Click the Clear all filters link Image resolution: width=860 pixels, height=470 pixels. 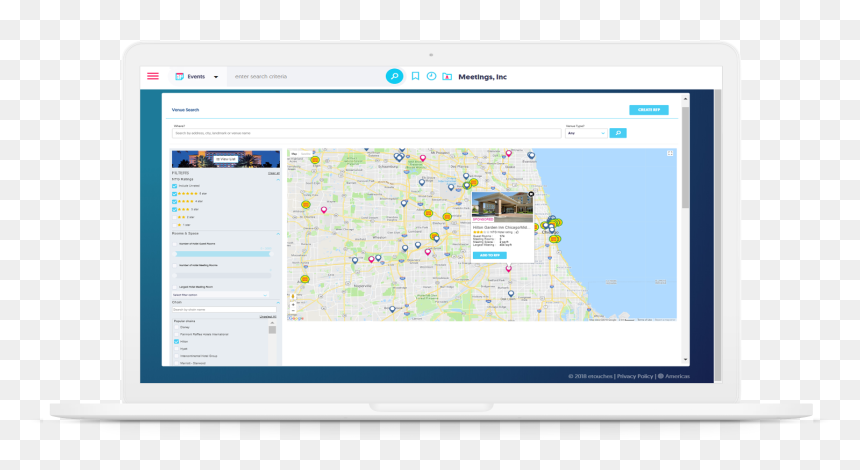[274, 173]
